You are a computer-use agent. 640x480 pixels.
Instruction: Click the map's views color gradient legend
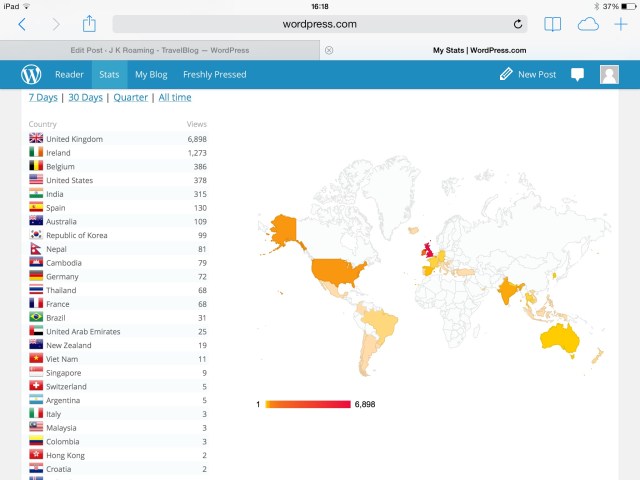point(307,404)
